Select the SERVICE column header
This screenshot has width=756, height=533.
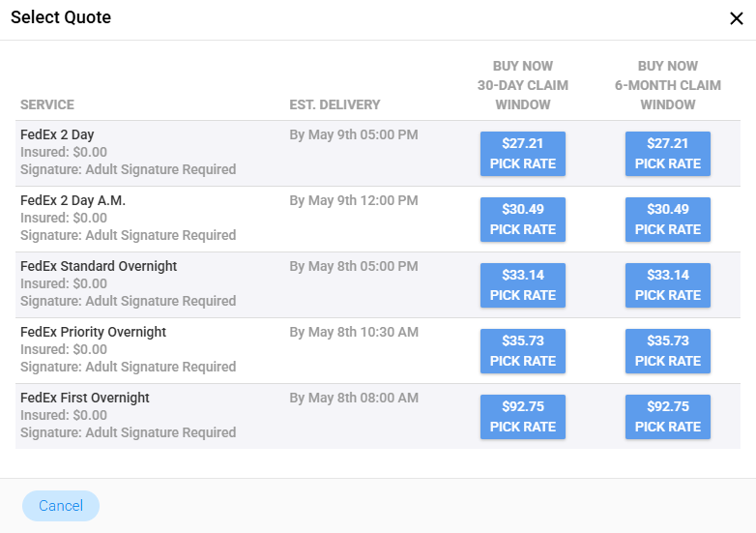(x=47, y=104)
